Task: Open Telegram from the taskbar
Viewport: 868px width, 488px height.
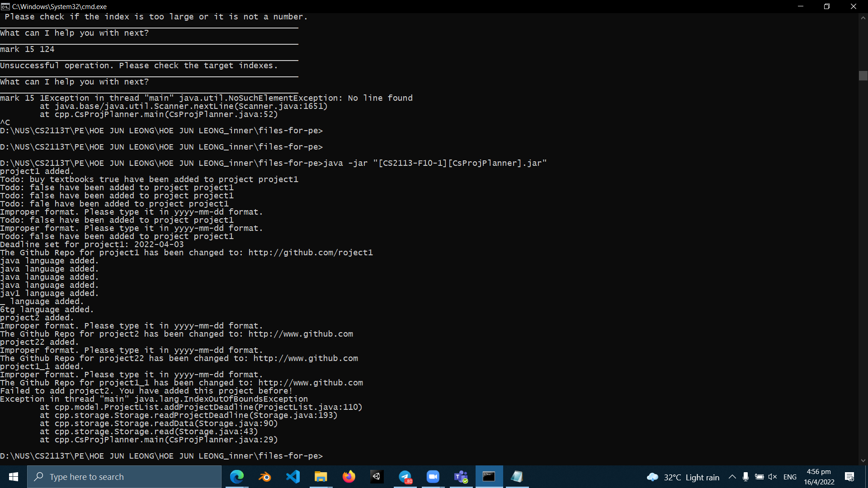Action: pos(405,477)
